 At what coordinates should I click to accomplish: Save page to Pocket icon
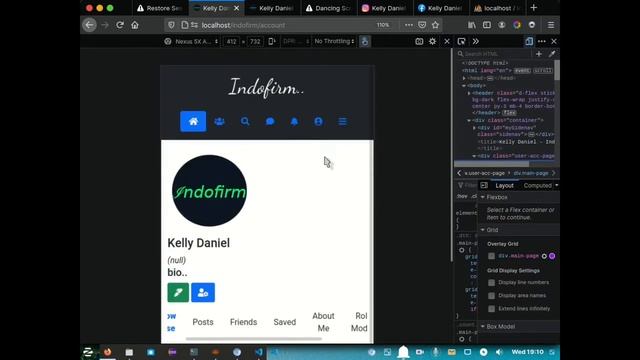(x=422, y=25)
